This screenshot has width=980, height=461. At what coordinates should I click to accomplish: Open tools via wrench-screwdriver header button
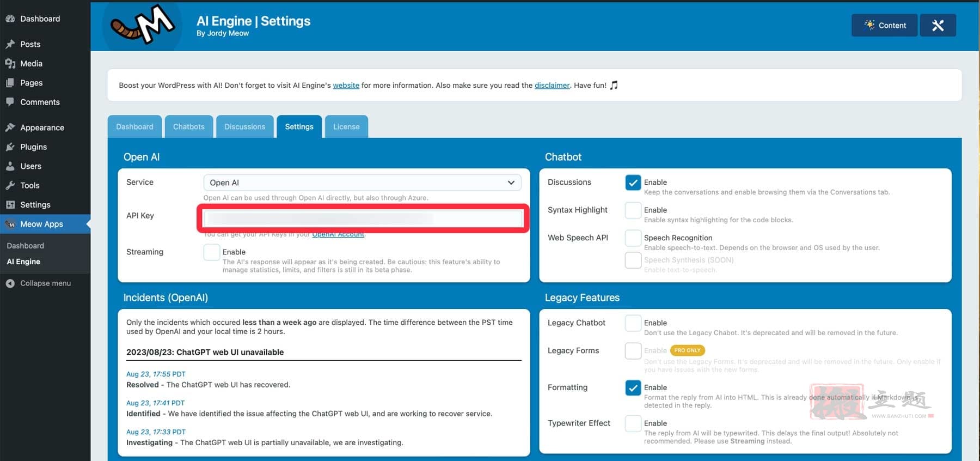(x=938, y=25)
